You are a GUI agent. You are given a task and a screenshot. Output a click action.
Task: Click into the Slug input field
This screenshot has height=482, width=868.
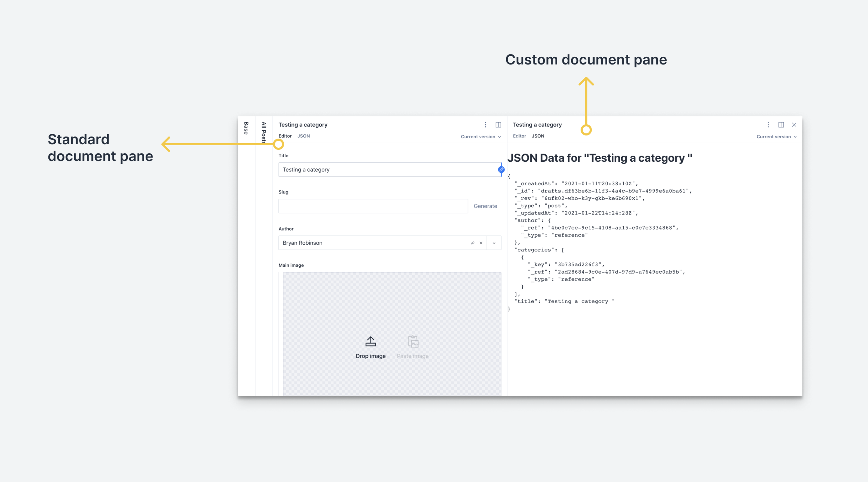pos(373,206)
